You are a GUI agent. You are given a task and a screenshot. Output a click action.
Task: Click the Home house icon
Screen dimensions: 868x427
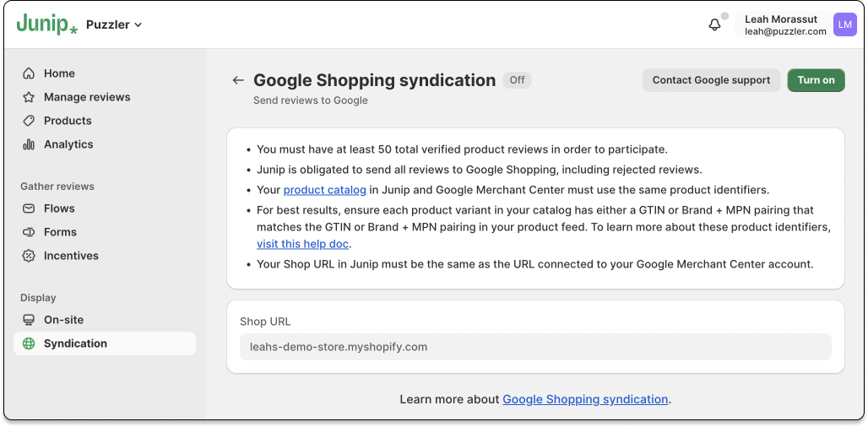(28, 73)
